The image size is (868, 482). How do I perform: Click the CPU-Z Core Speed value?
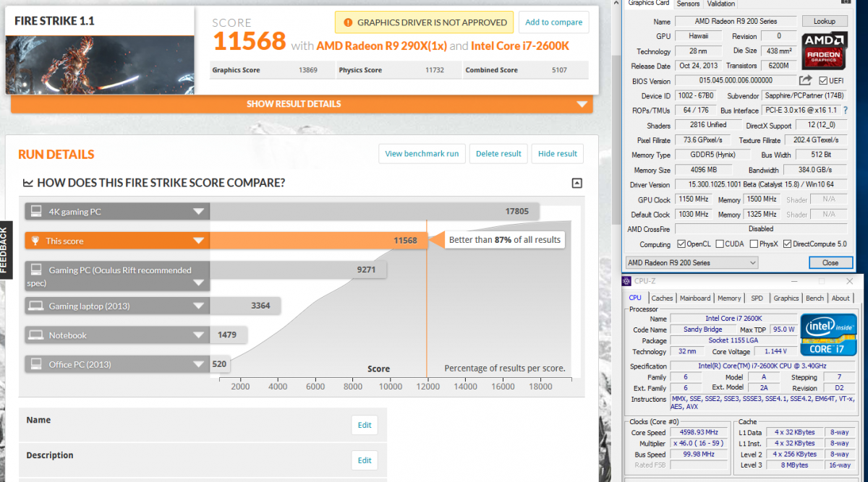pyautogui.click(x=699, y=432)
